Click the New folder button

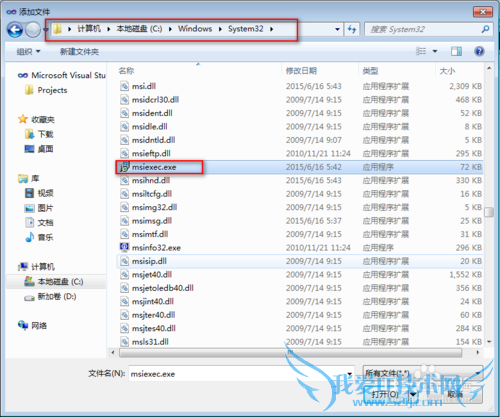point(79,51)
